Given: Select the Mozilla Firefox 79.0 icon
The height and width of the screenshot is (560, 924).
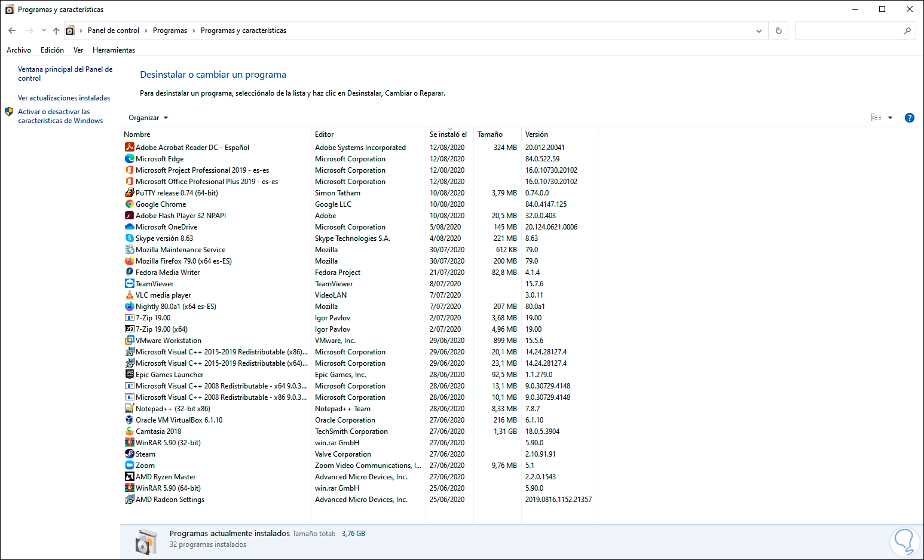Looking at the screenshot, I should click(x=129, y=261).
